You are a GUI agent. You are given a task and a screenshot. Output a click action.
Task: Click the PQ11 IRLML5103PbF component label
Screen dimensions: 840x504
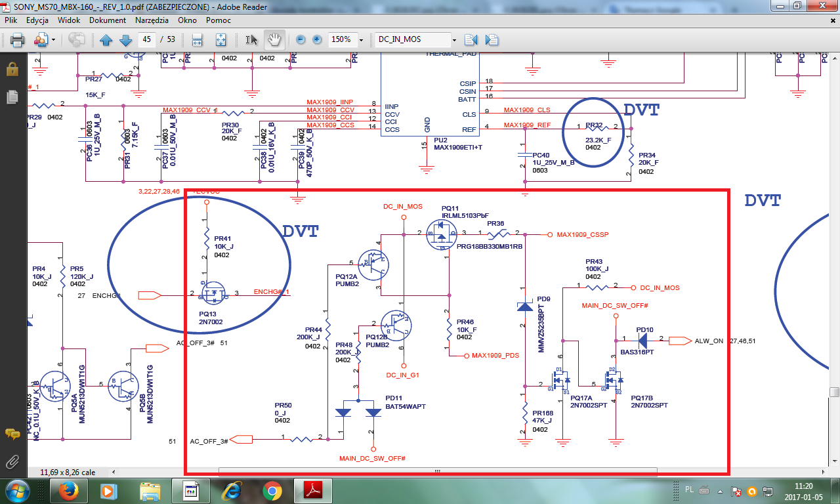[465, 211]
